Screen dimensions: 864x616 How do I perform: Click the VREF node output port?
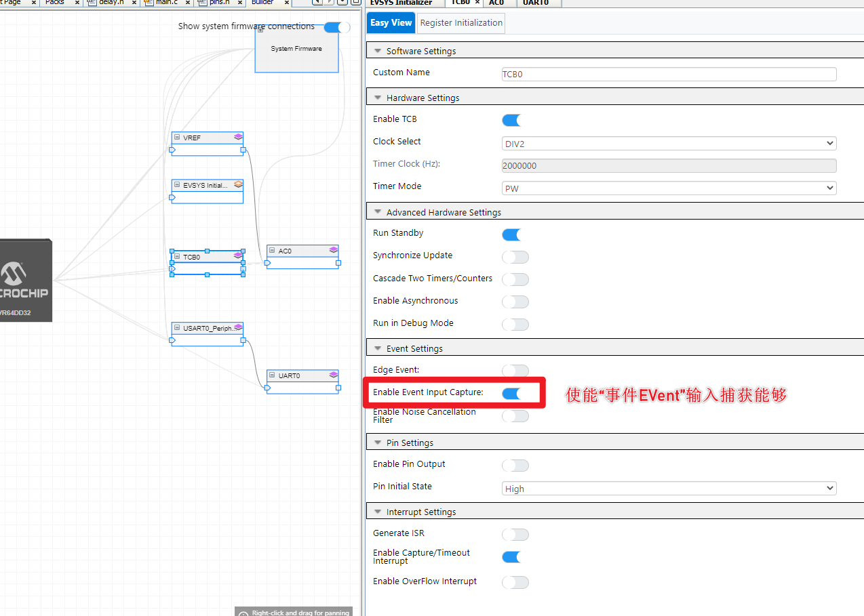coord(243,150)
